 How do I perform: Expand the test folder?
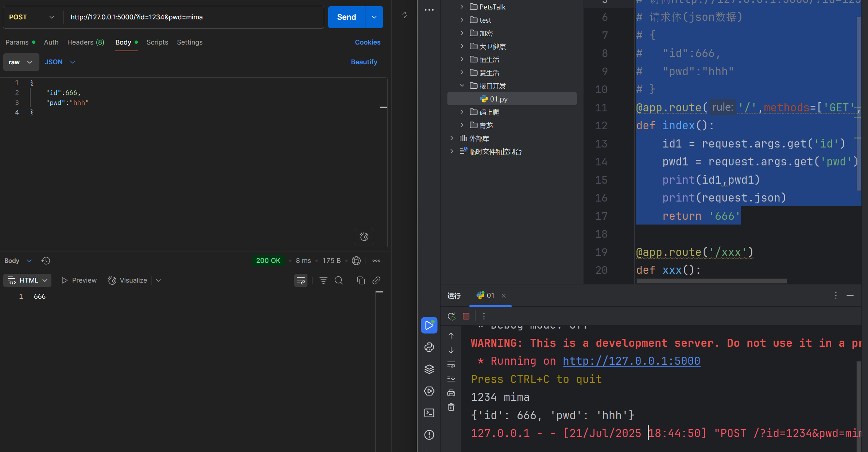click(462, 20)
